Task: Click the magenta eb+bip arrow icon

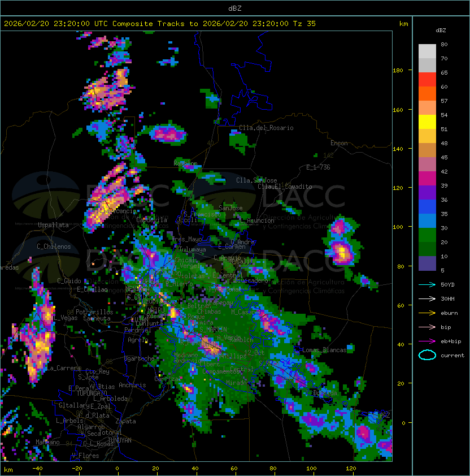Action: [x=427, y=341]
